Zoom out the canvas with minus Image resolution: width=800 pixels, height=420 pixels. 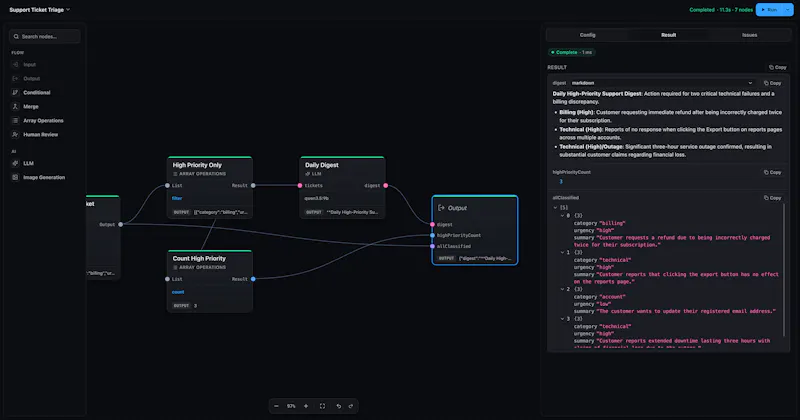tap(276, 406)
